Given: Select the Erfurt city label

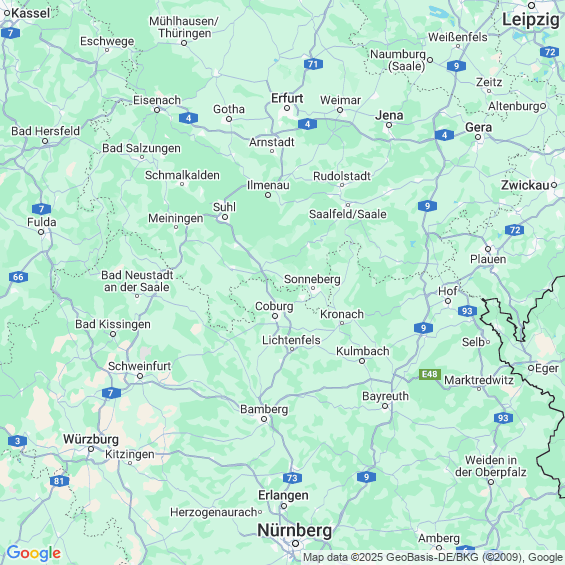Looking at the screenshot, I should (287, 98).
